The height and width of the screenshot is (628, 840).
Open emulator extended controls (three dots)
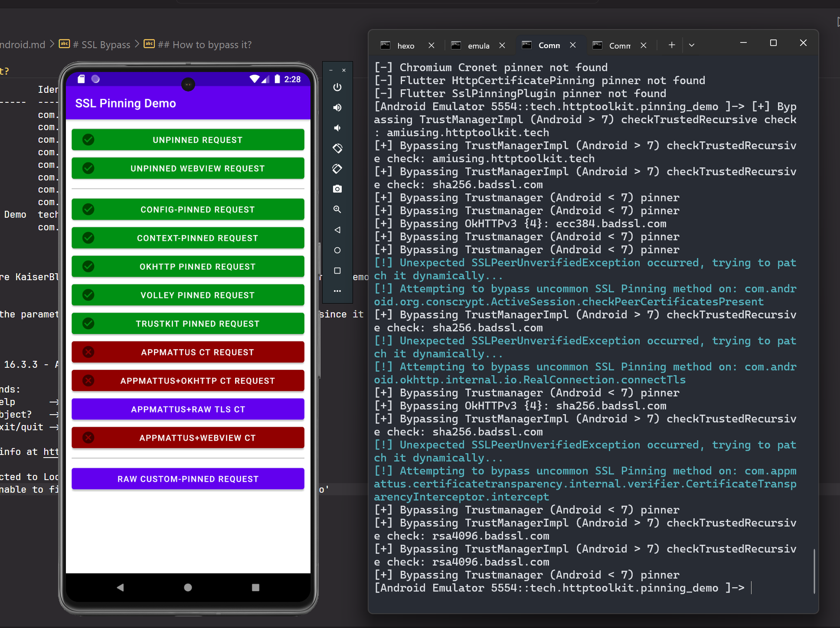(337, 291)
